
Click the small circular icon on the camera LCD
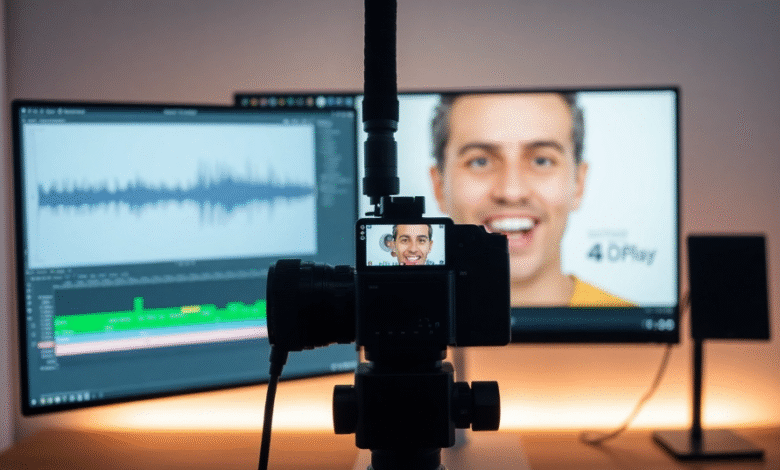coord(386,242)
